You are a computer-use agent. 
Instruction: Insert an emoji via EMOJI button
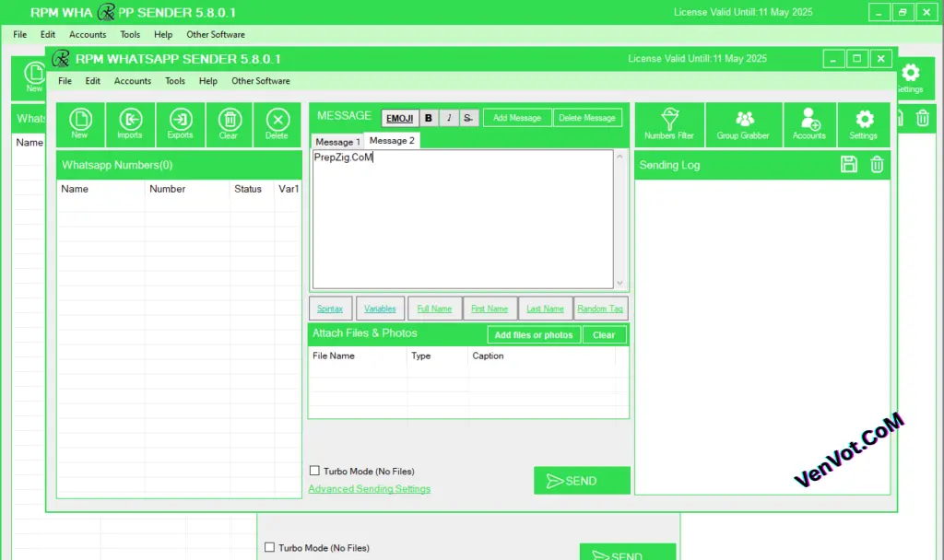click(400, 118)
